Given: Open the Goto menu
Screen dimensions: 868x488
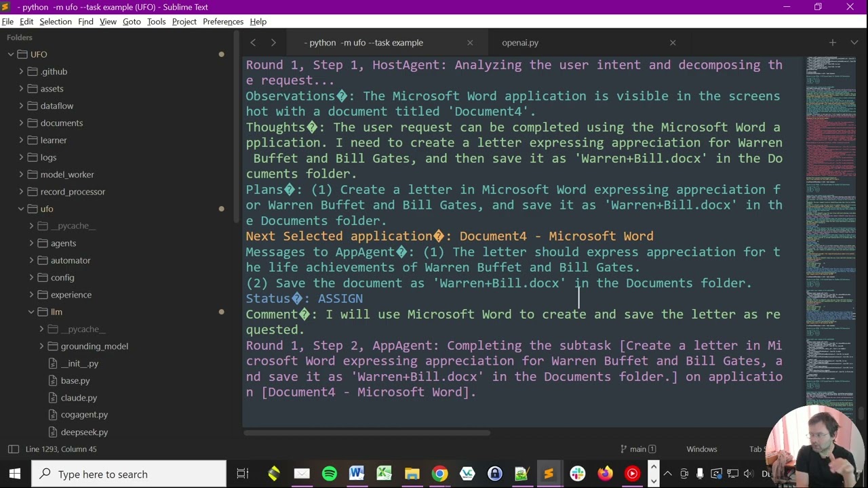Looking at the screenshot, I should [x=132, y=22].
